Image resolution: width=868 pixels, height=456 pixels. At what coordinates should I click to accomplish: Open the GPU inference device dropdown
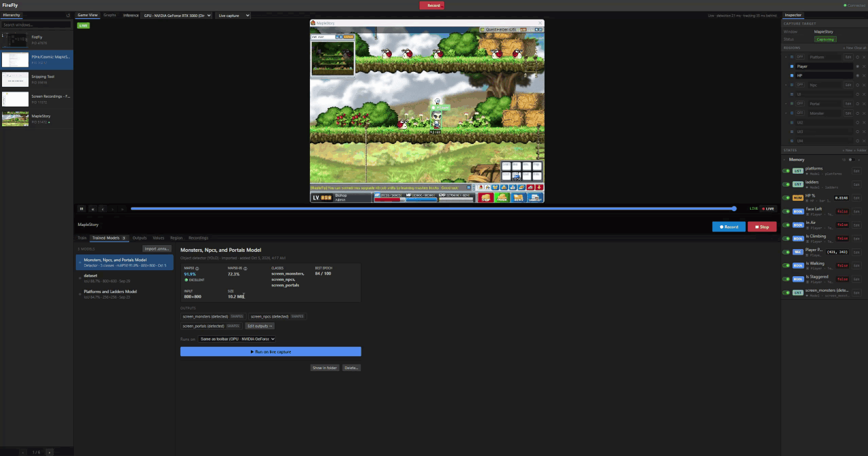pyautogui.click(x=176, y=15)
